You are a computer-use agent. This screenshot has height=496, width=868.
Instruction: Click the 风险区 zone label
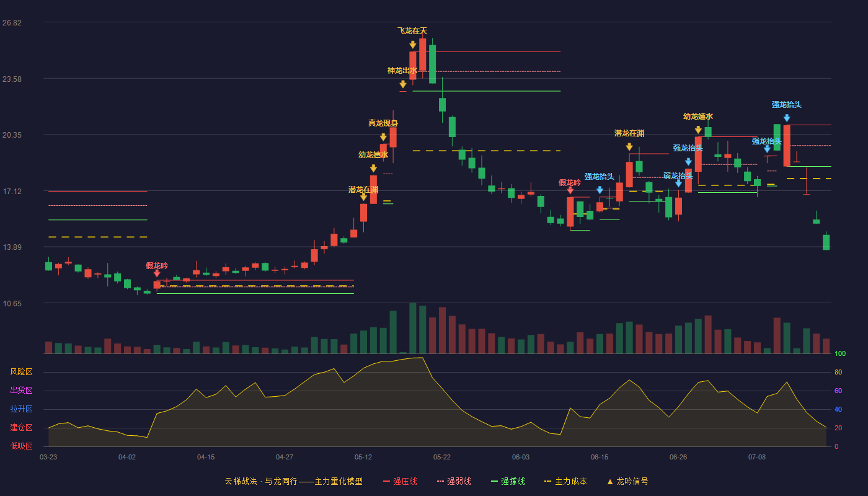22,372
